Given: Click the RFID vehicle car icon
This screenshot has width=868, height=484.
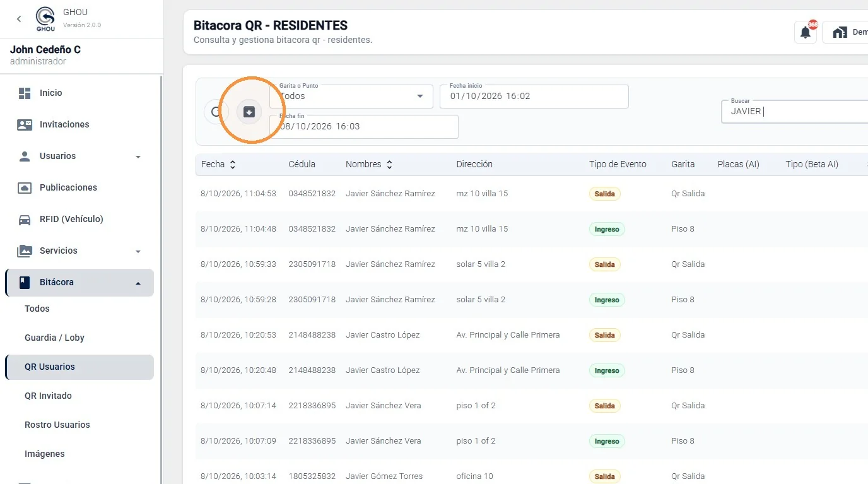Looking at the screenshot, I should (x=25, y=220).
